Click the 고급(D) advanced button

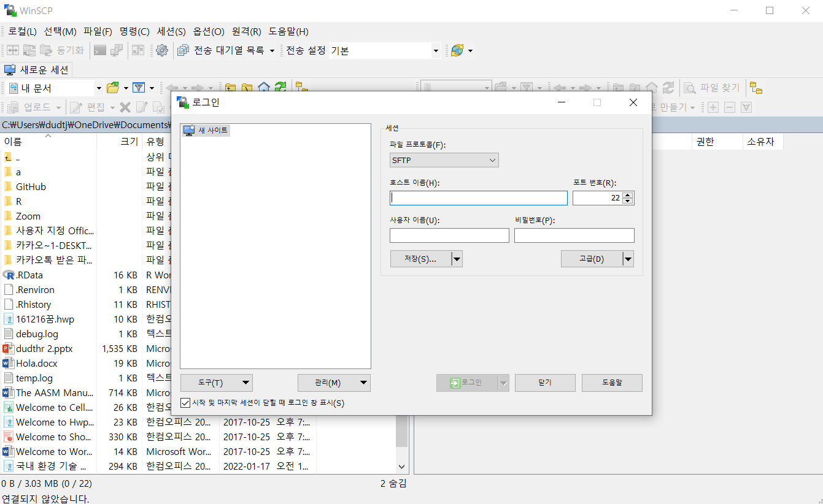tap(592, 259)
